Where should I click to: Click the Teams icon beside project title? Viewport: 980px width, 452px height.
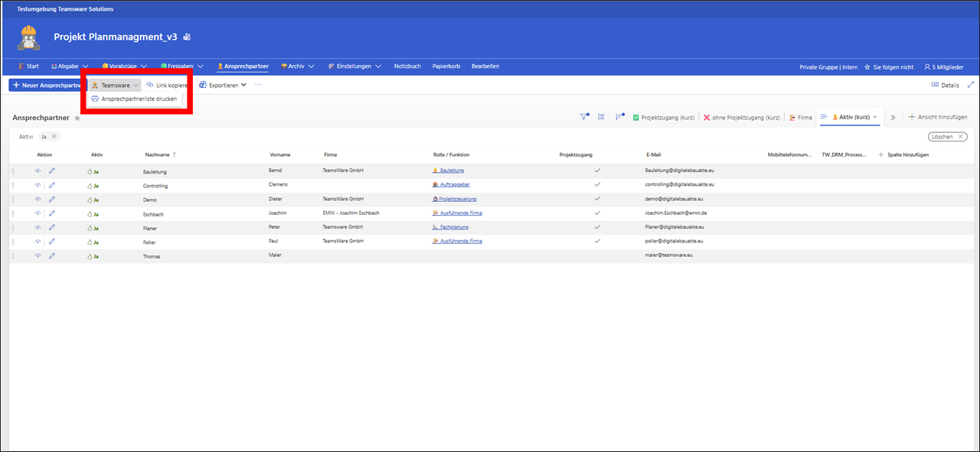[x=187, y=37]
